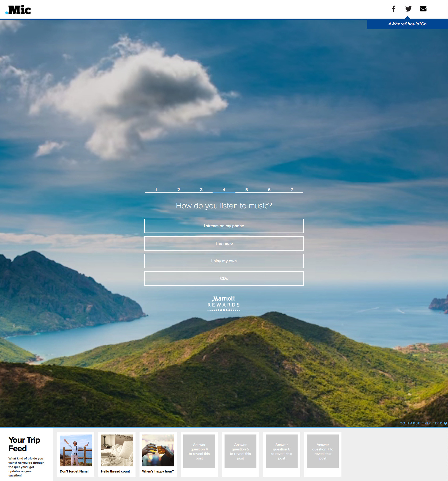Image resolution: width=448 pixels, height=481 pixels.
Task: View the "When's happy hour?" post
Action: tap(158, 454)
